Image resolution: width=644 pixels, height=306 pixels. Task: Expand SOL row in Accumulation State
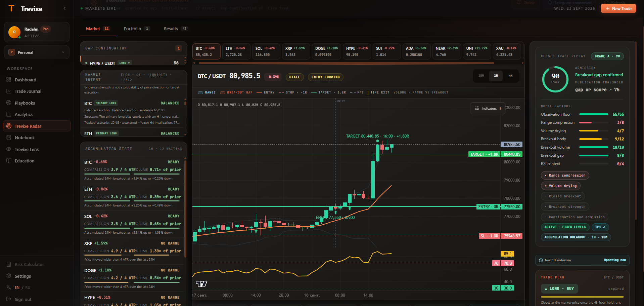pyautogui.click(x=132, y=224)
